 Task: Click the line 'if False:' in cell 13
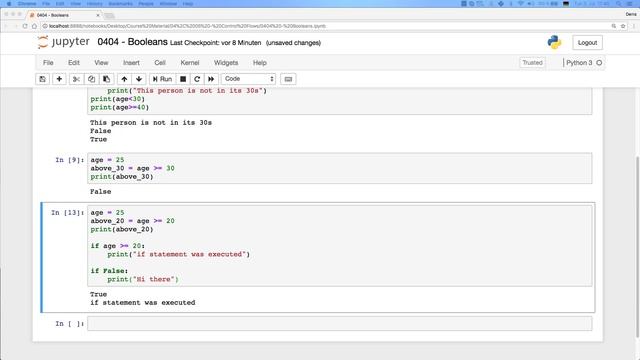click(109, 271)
